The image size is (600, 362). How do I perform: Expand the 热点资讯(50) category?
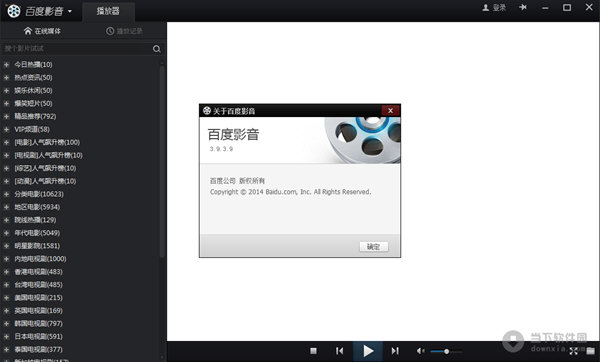(6, 78)
